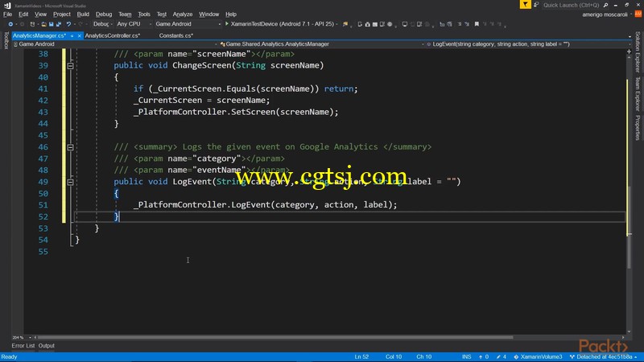The image size is (644, 362).
Task: Open the Debug configuration dropdown
Action: (102, 24)
